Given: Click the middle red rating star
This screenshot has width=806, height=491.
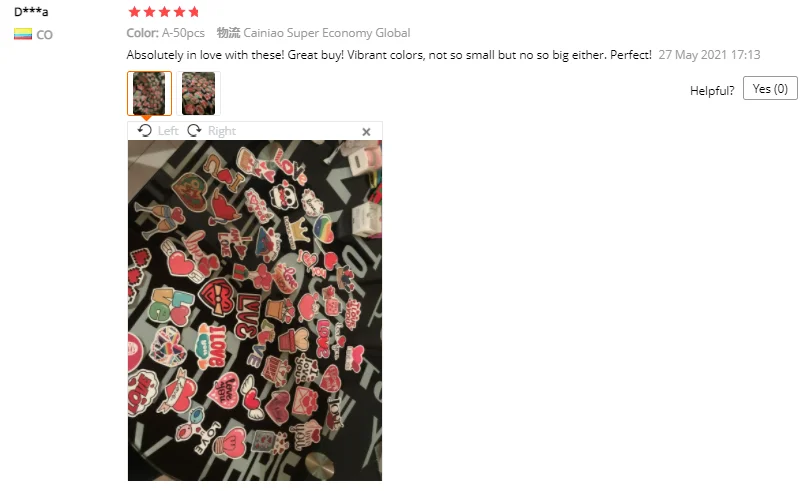Looking at the screenshot, I should [164, 12].
